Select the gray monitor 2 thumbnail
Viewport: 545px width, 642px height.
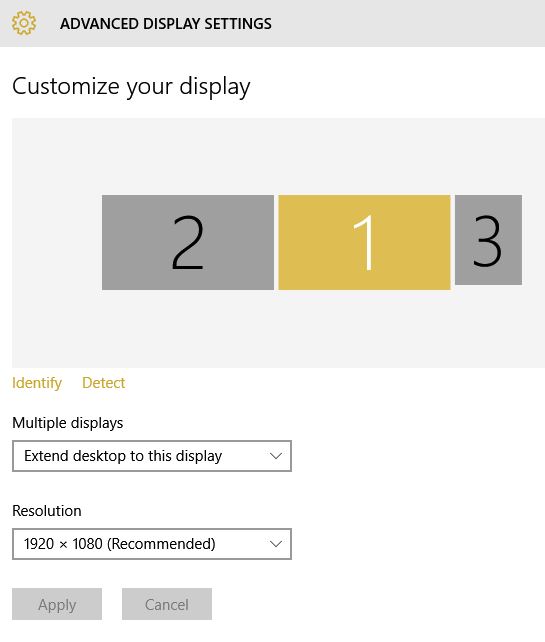(188, 242)
